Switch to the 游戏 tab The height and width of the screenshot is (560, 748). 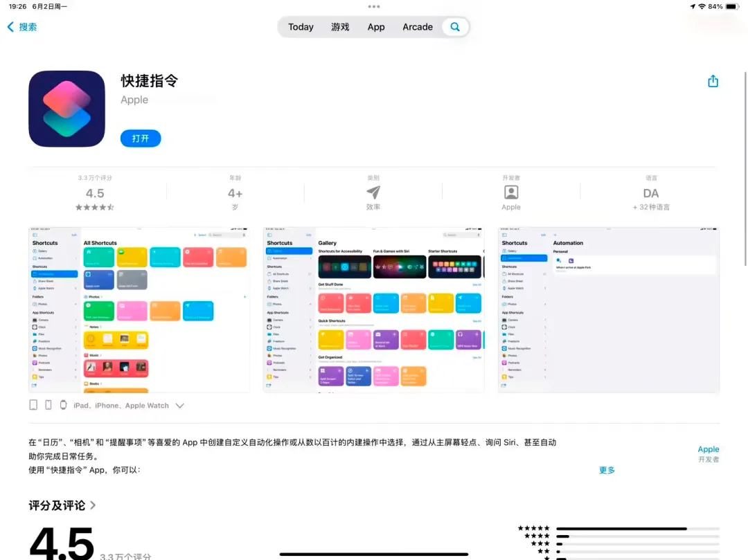pyautogui.click(x=340, y=27)
